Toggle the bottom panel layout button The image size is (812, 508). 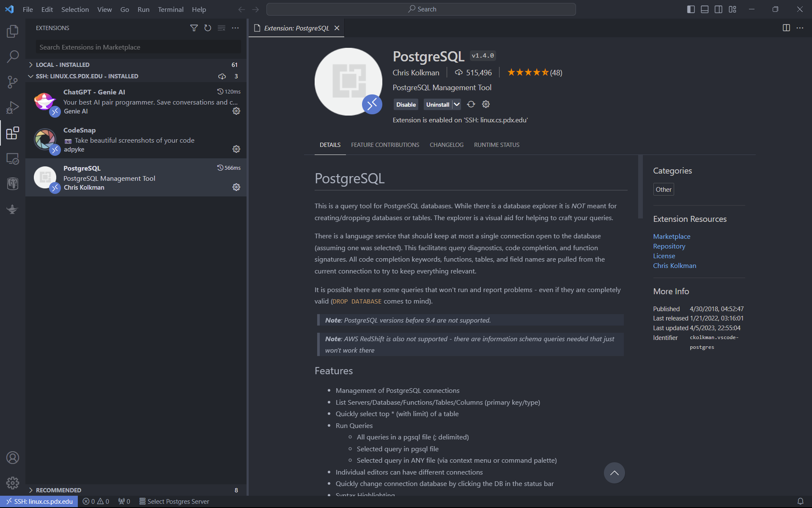[705, 9]
